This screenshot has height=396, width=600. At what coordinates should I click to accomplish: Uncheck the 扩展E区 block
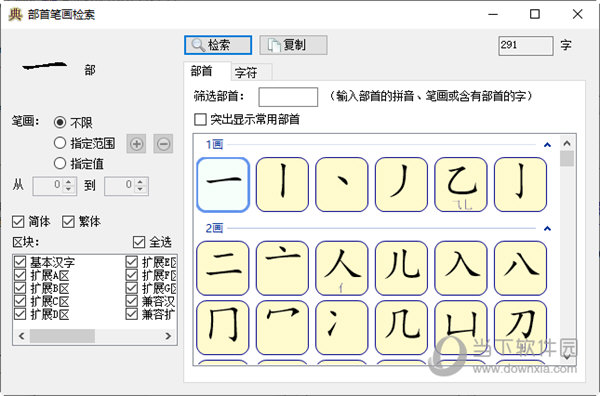pos(132,262)
